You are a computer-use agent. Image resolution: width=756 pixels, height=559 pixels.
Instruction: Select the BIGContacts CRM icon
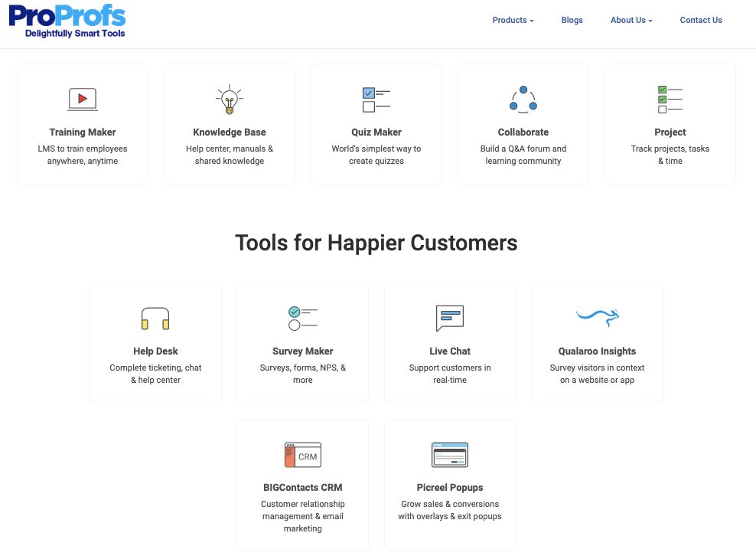coord(302,453)
